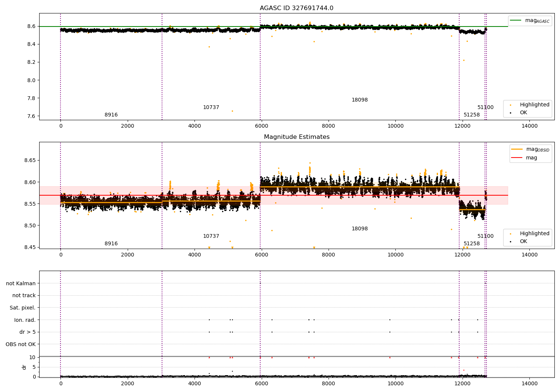Image resolution: width=560 pixels, height=392 pixels.
Task: Click the "not Kalman" flag label
Action: pos(21,283)
